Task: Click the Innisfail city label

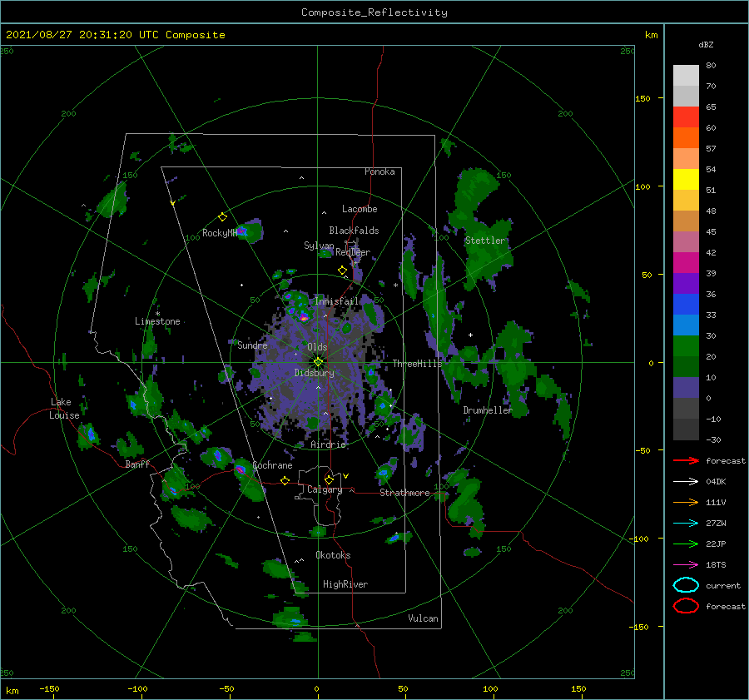Action: coord(336,301)
